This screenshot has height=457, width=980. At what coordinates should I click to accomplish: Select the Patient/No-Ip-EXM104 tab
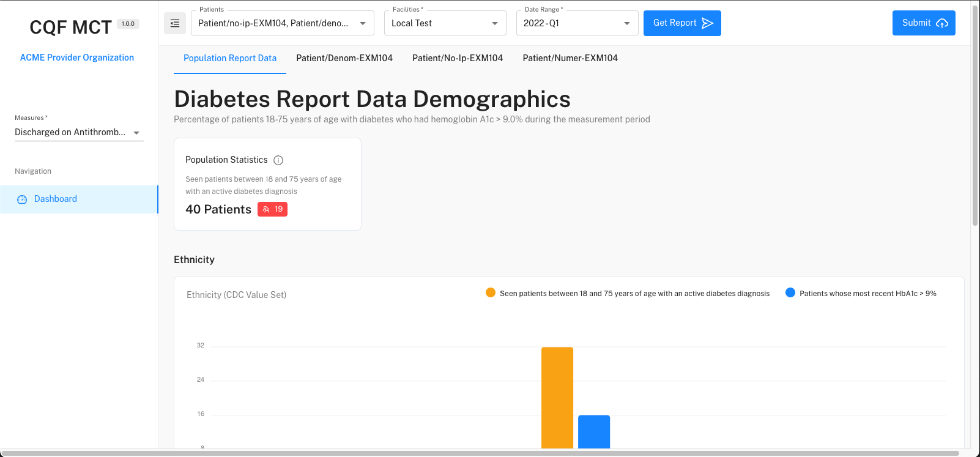pos(458,58)
